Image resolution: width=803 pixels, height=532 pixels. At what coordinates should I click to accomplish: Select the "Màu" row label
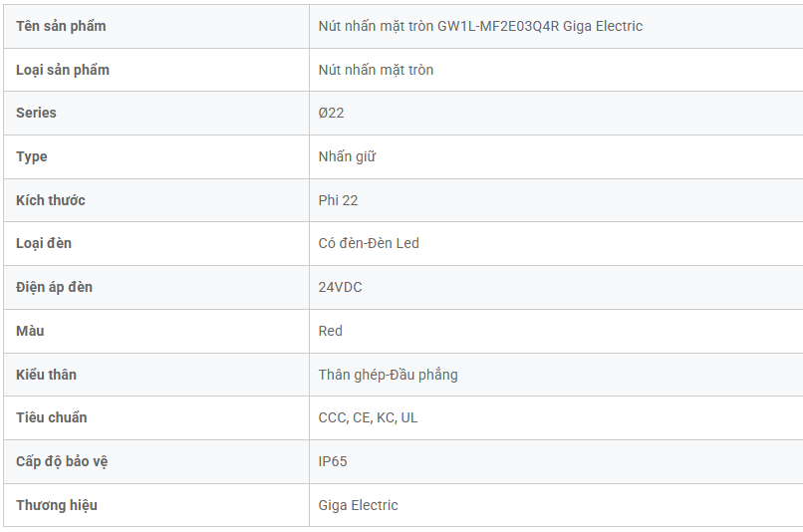click(x=30, y=331)
